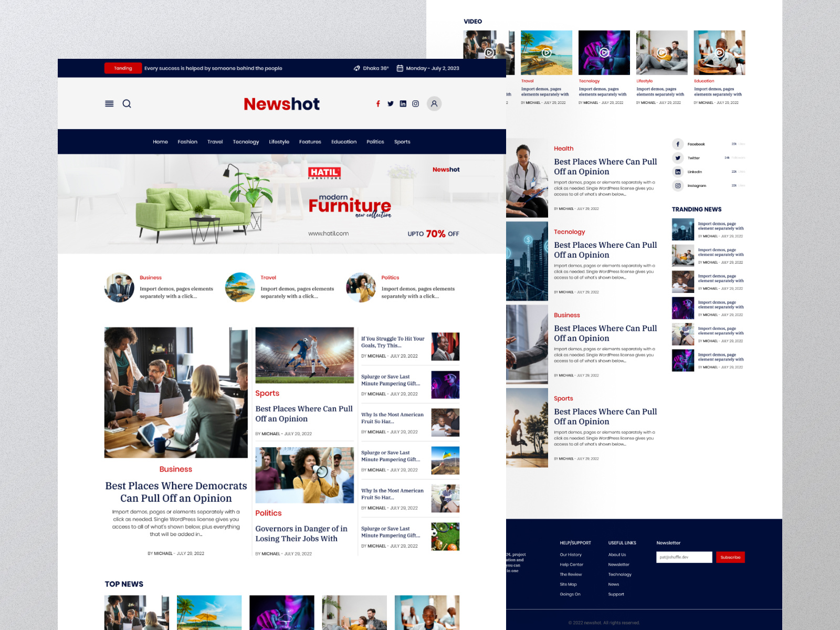Open the round Travel beach thumbnail
This screenshot has width=840, height=630.
point(240,287)
